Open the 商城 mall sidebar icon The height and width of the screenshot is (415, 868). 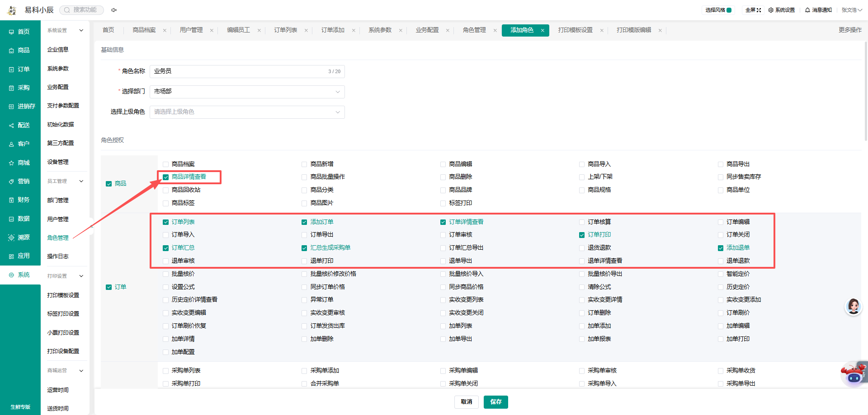[11, 163]
